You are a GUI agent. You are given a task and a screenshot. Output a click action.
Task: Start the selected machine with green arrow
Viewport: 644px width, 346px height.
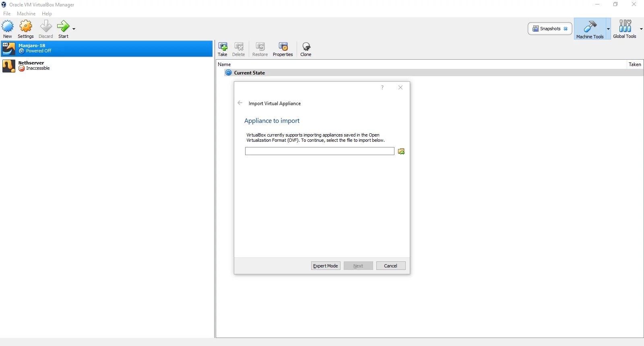point(63,27)
